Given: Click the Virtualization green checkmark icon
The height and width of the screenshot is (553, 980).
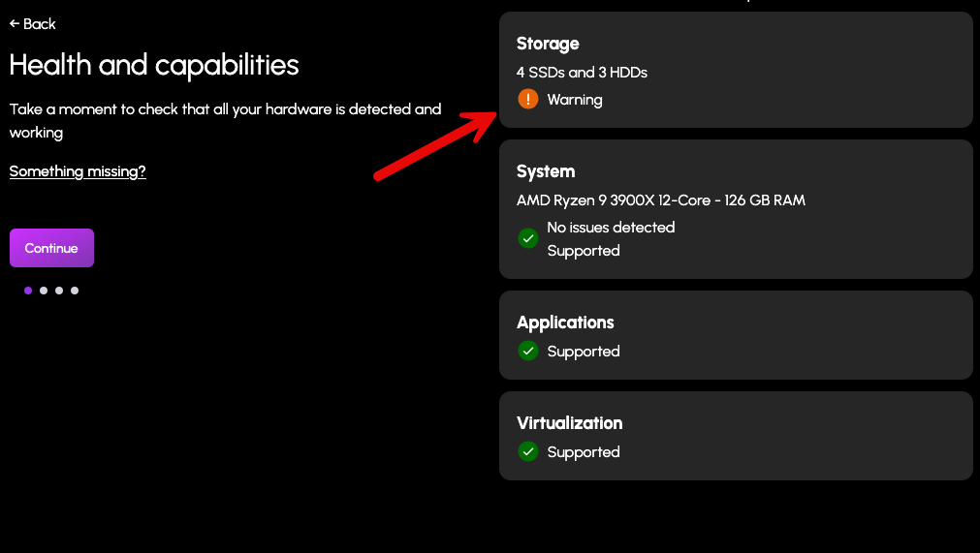Looking at the screenshot, I should coord(527,451).
